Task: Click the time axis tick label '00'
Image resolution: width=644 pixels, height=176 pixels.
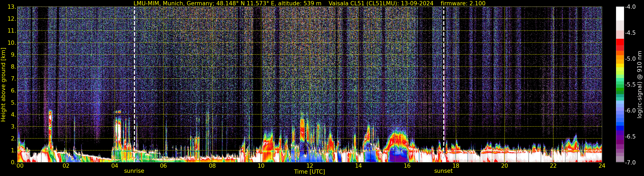Action: (x=20, y=166)
